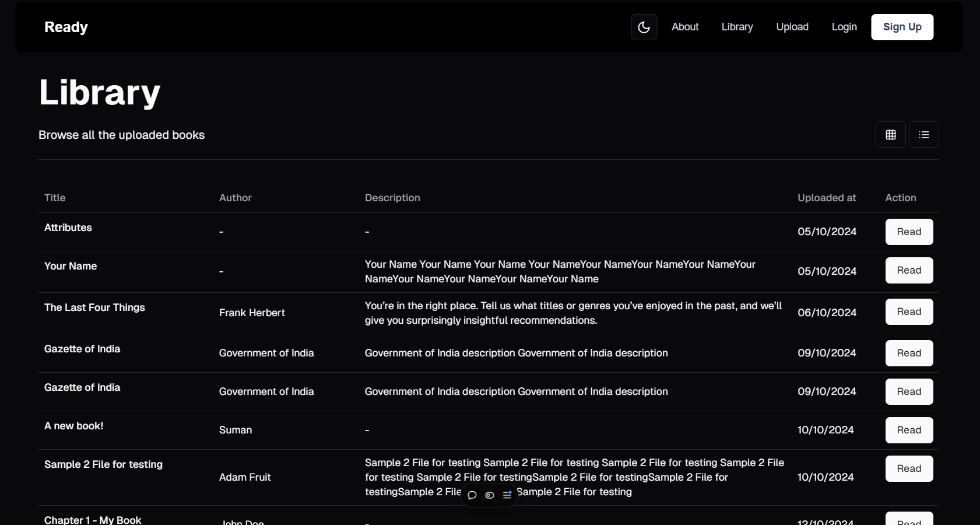
Task: Open floating toolbar menu with blue dot
Action: pyautogui.click(x=507, y=495)
